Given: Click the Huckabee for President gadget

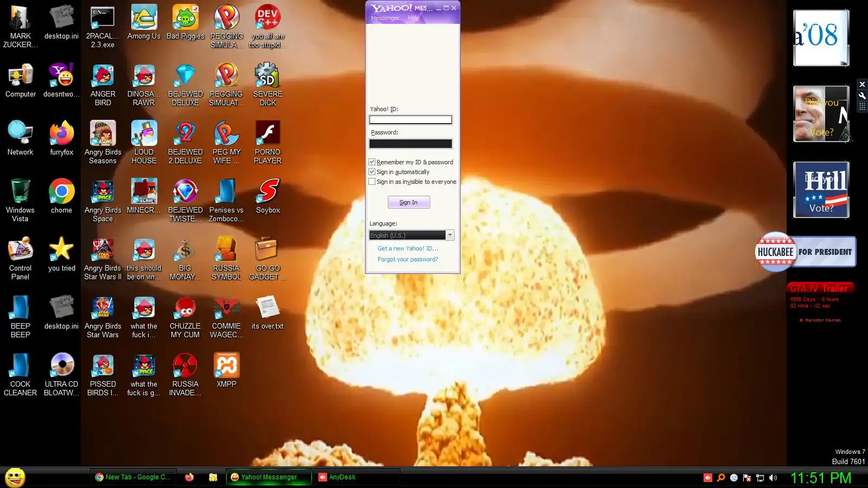Looking at the screenshot, I should click(806, 252).
